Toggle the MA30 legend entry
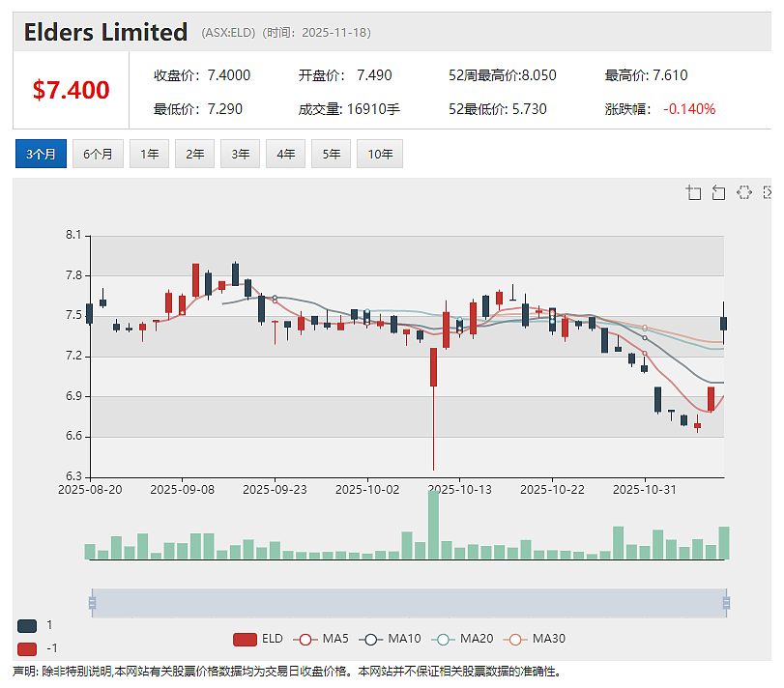The height and width of the screenshot is (688, 784). click(535, 639)
